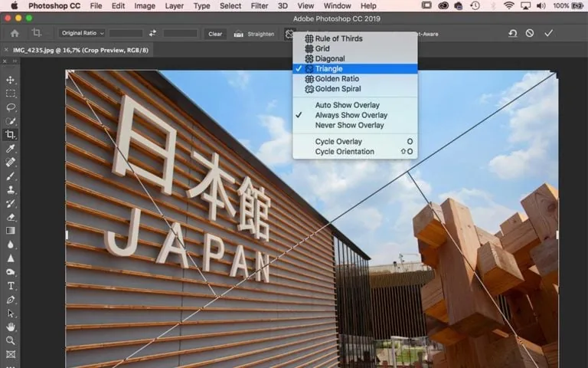
Task: Switch to the IMG_4235.jpg document tab
Action: pos(80,50)
